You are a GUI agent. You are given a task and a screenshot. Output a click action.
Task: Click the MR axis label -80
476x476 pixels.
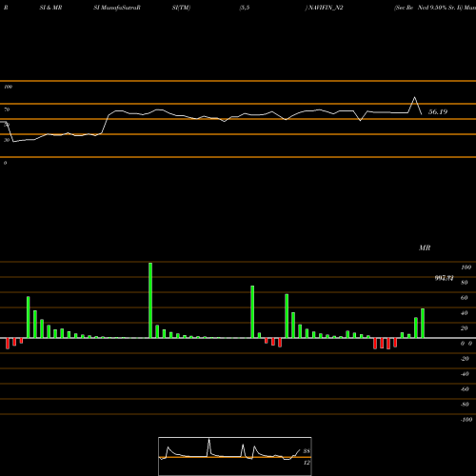[x=465, y=405]
